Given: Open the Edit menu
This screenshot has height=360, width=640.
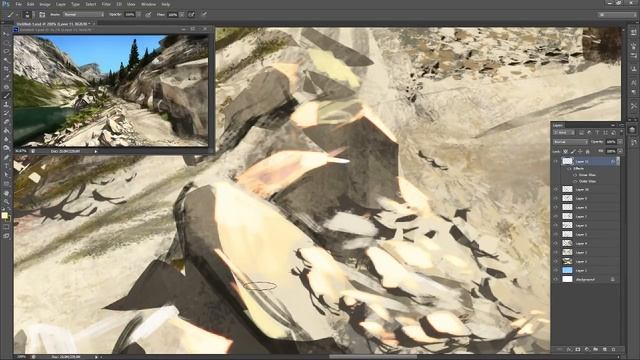Looking at the screenshot, I should point(31,4).
